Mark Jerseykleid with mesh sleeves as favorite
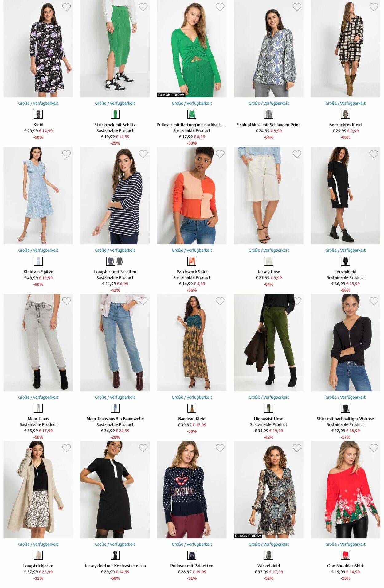 (x=374, y=154)
